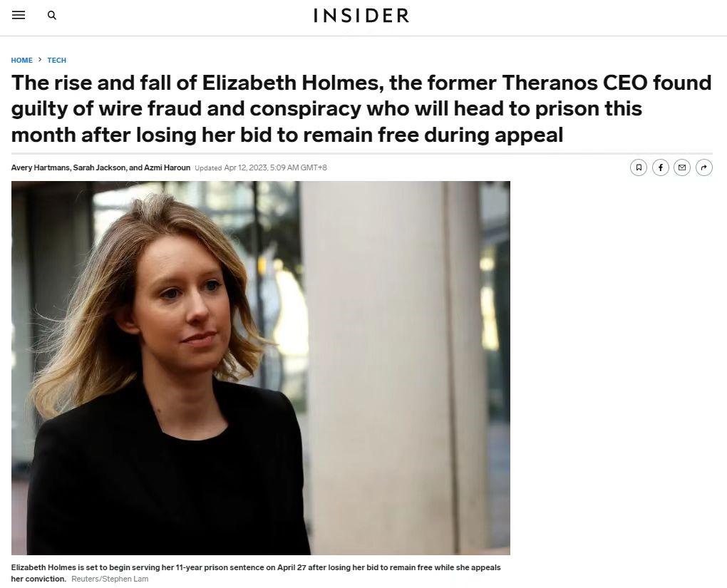This screenshot has width=727, height=588.
Task: Click the INSIDER logo
Action: tap(361, 16)
